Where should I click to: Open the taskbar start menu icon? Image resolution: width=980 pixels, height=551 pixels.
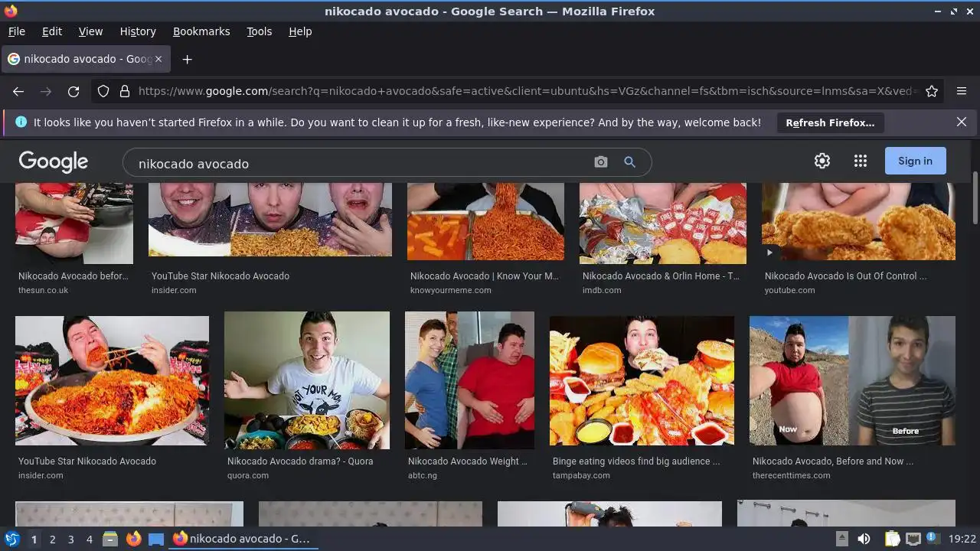(x=12, y=539)
